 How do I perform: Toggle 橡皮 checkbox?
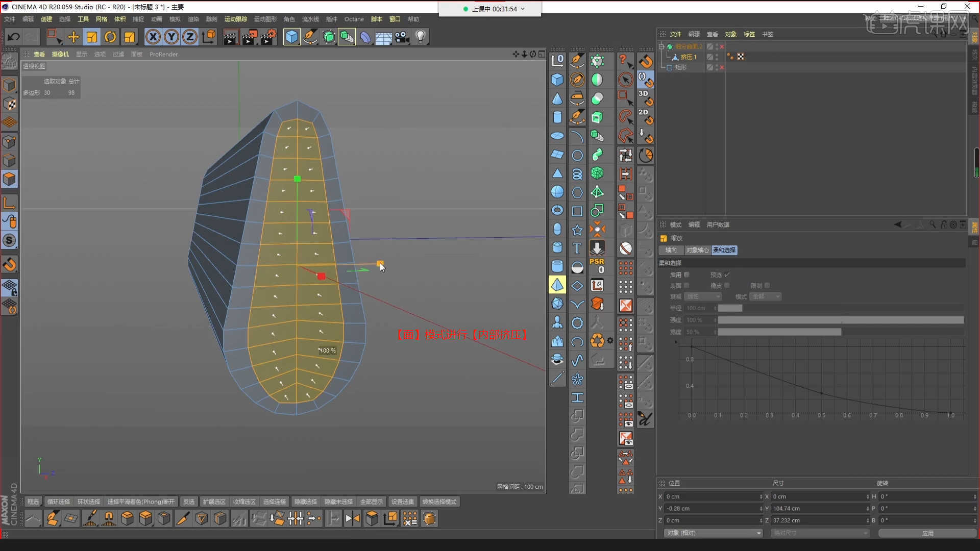coord(727,285)
